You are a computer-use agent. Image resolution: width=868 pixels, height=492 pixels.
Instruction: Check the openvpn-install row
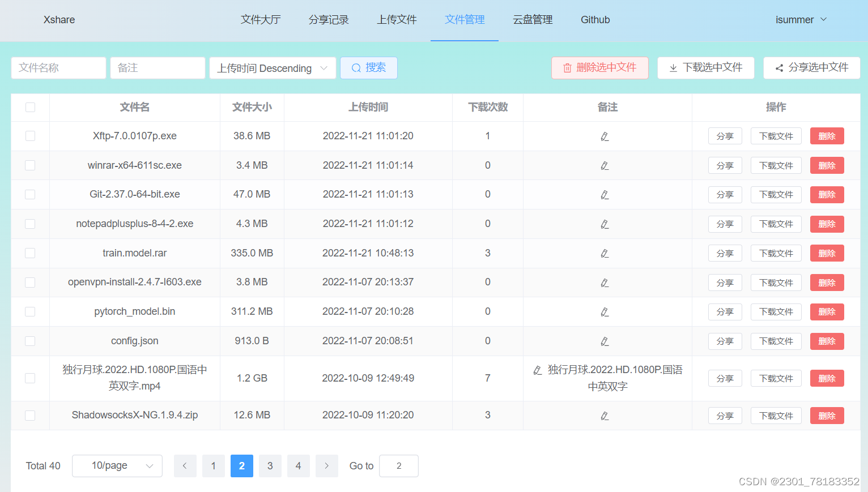[31, 283]
